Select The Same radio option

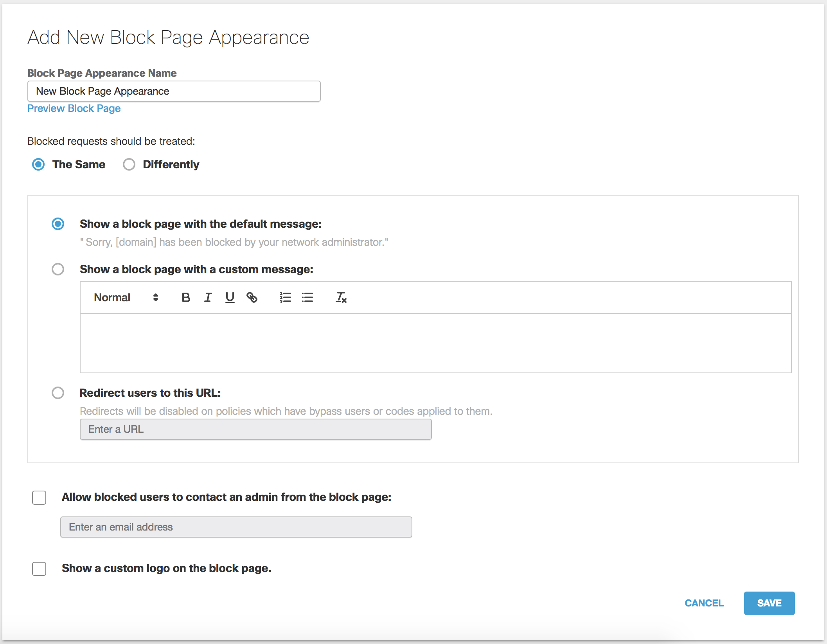(38, 164)
